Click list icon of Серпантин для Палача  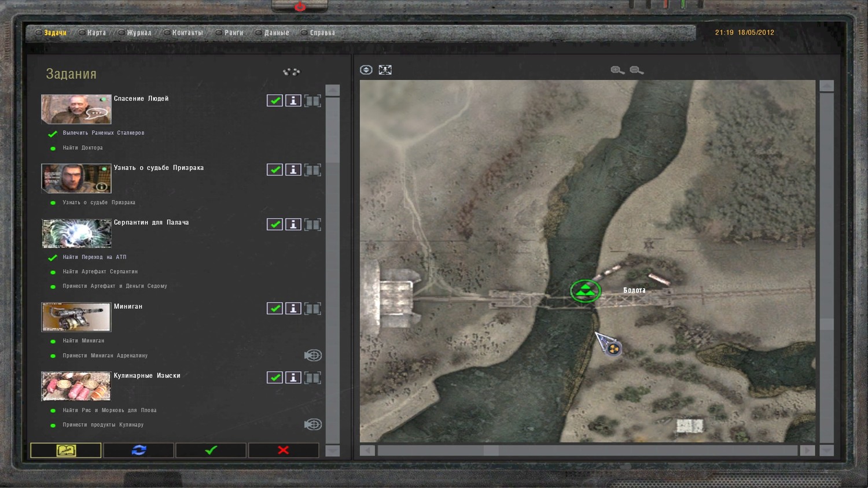click(312, 224)
